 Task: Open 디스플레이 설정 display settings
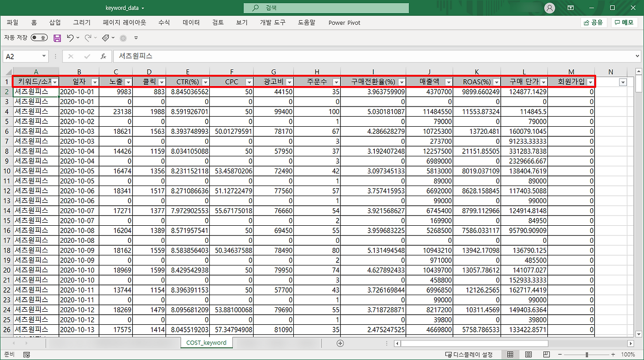point(469,354)
